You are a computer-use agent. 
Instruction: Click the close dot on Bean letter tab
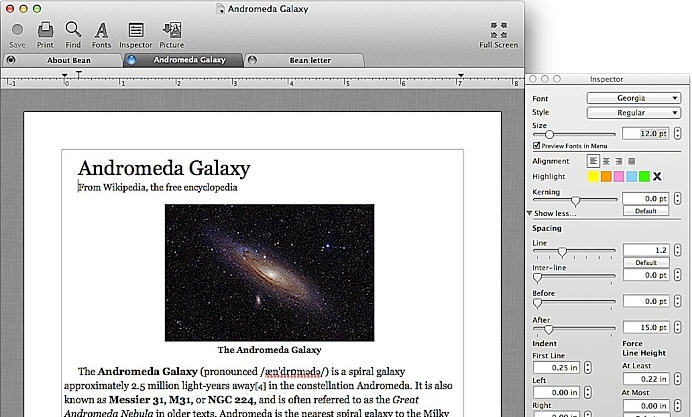(x=252, y=60)
